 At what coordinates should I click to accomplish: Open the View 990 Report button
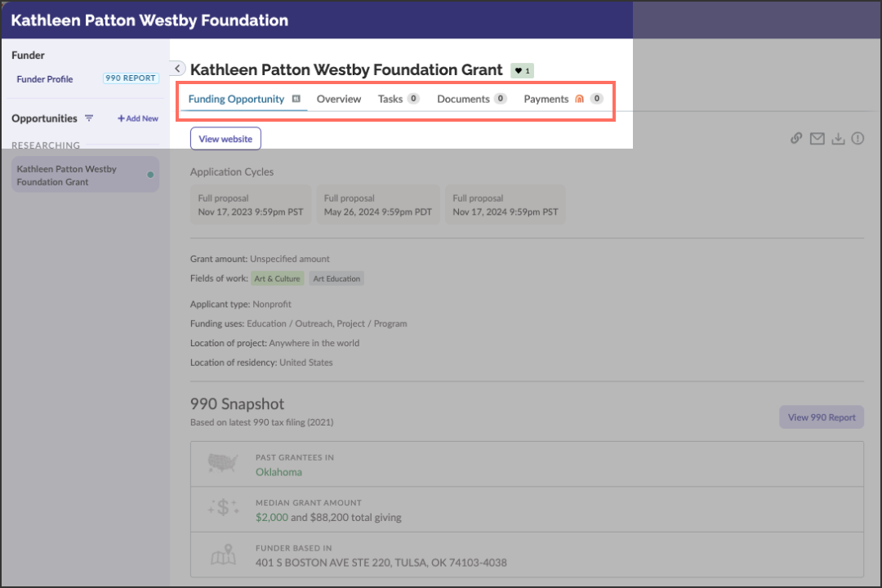click(821, 416)
